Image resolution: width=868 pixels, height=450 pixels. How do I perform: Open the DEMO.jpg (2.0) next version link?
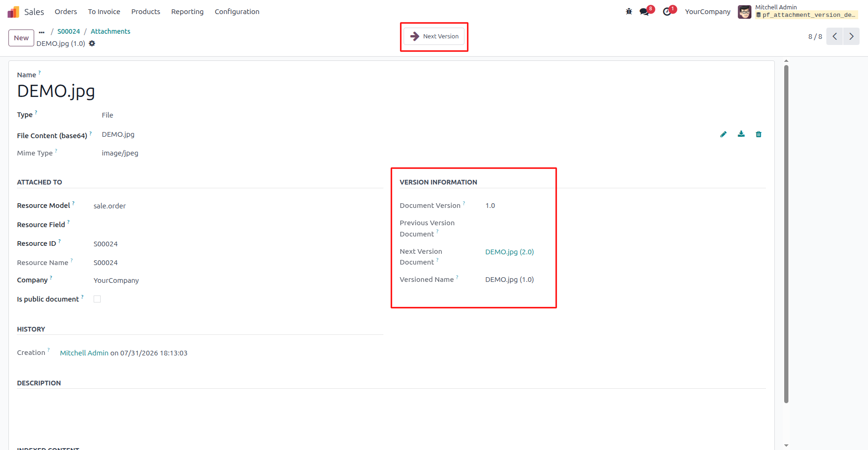pyautogui.click(x=509, y=252)
